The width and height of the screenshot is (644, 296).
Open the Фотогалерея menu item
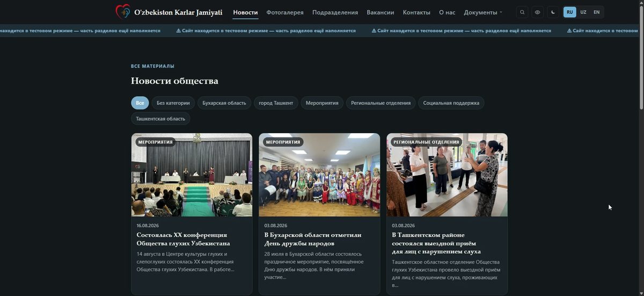point(285,12)
